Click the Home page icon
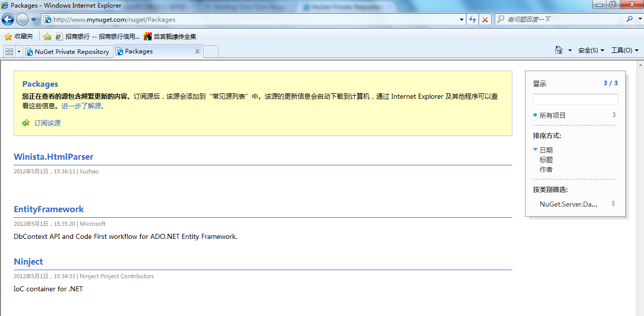The width and height of the screenshot is (644, 316). (559, 50)
